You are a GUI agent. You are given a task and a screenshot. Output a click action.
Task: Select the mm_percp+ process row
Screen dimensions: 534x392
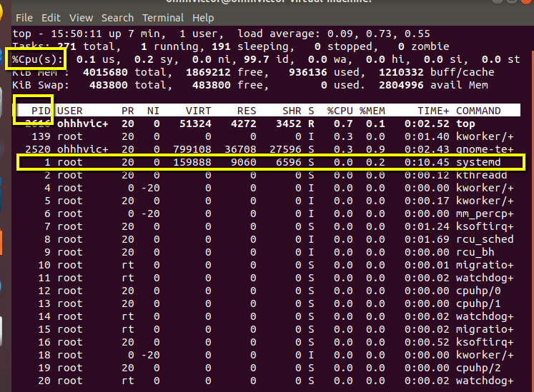267,213
